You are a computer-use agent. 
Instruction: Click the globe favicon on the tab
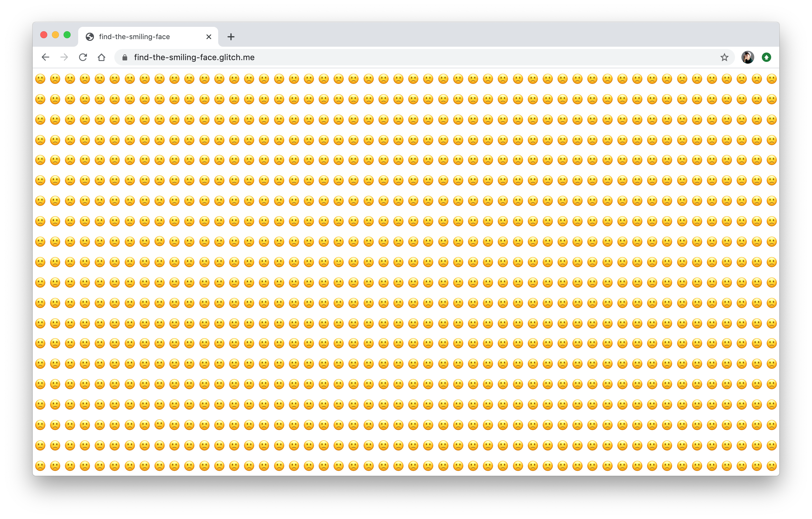coord(90,37)
